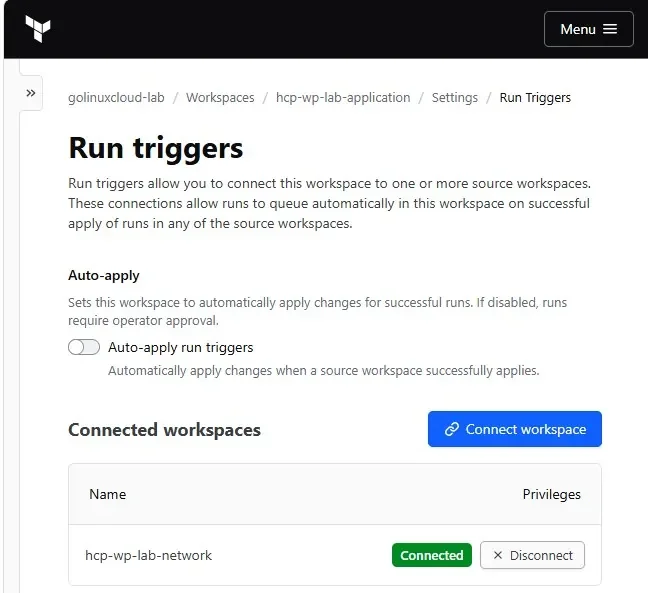Click the Auto-apply section heading
The image size is (648, 593).
click(104, 276)
